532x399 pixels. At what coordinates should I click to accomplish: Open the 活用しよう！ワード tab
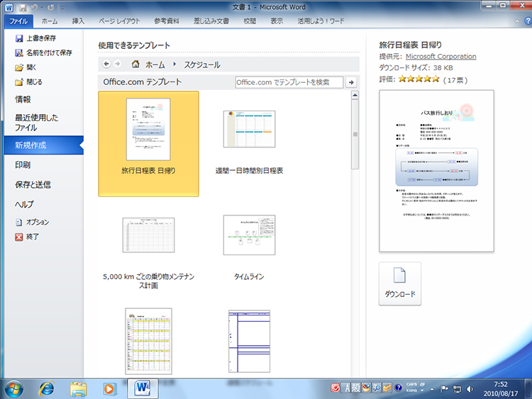(x=321, y=21)
